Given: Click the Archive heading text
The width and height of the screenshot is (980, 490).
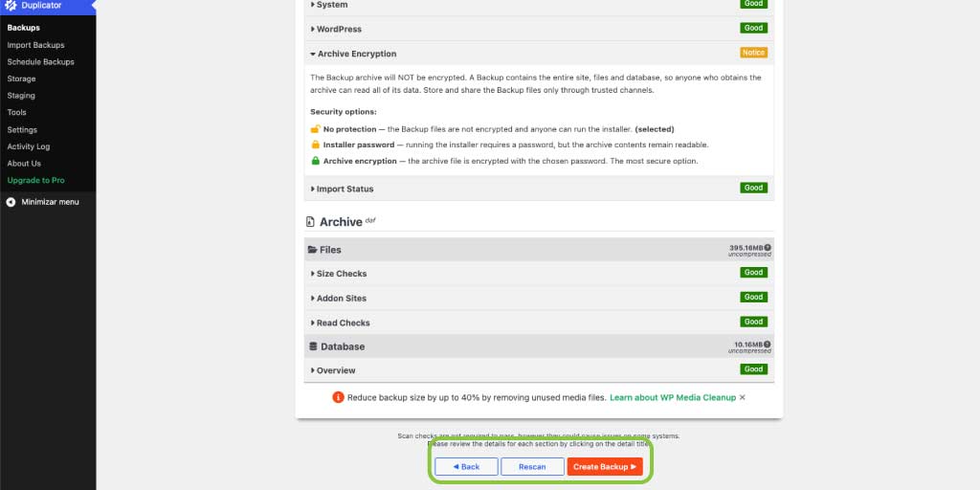Looking at the screenshot, I should (341, 222).
